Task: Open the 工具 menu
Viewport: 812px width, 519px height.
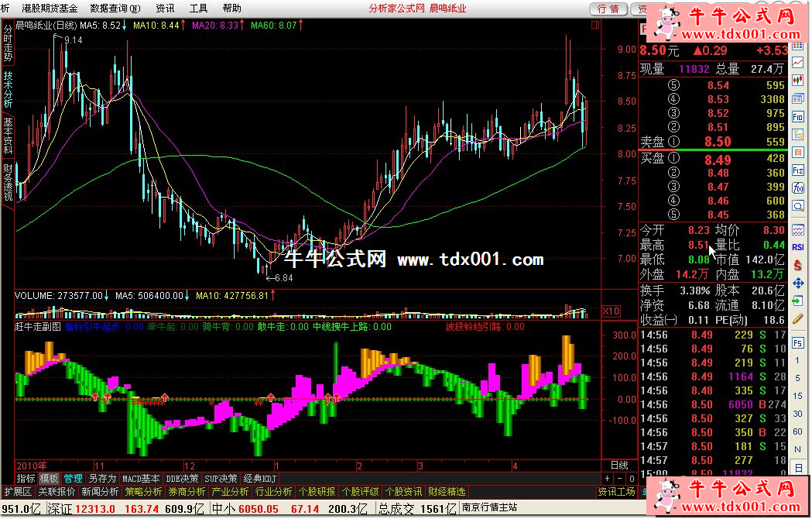Action: [199, 9]
